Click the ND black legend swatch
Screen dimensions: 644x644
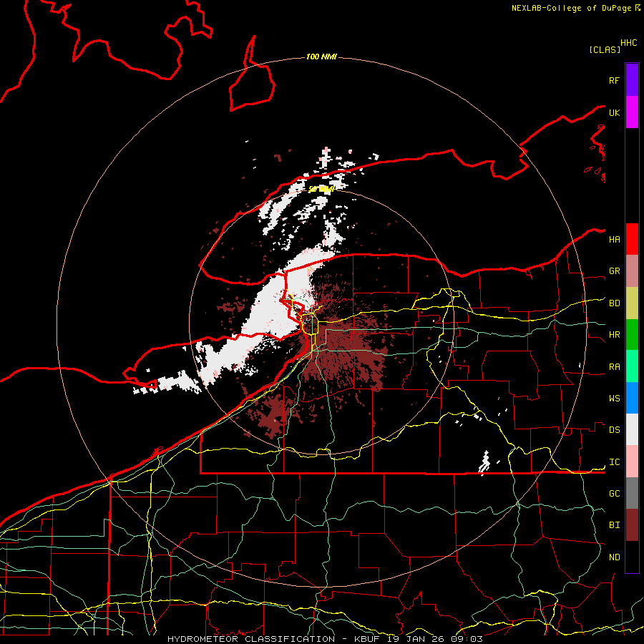tap(632, 557)
